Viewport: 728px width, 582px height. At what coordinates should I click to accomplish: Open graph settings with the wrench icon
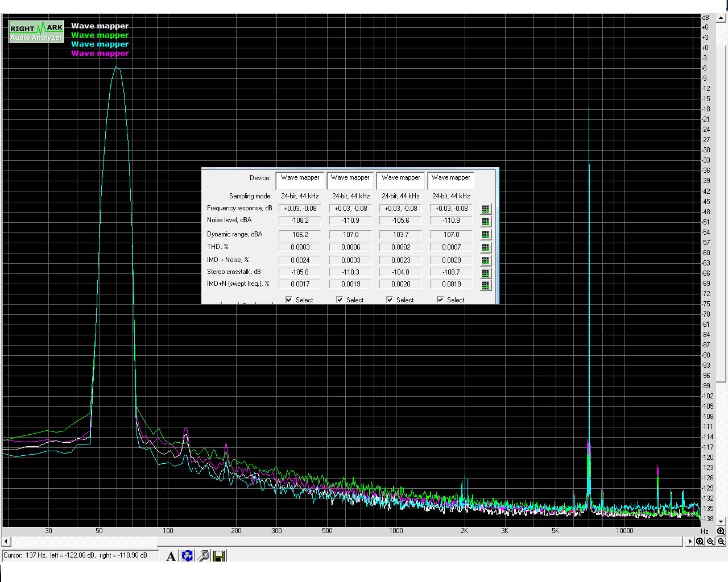(x=203, y=556)
